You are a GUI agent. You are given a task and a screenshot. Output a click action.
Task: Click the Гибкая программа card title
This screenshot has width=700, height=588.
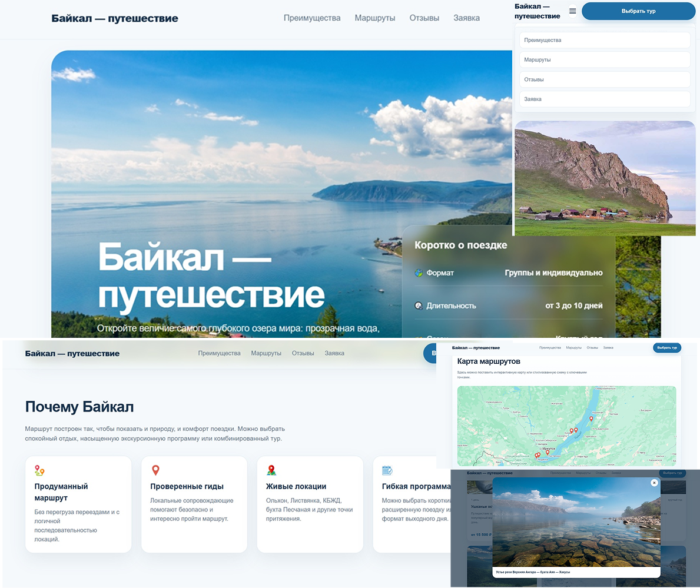point(416,486)
